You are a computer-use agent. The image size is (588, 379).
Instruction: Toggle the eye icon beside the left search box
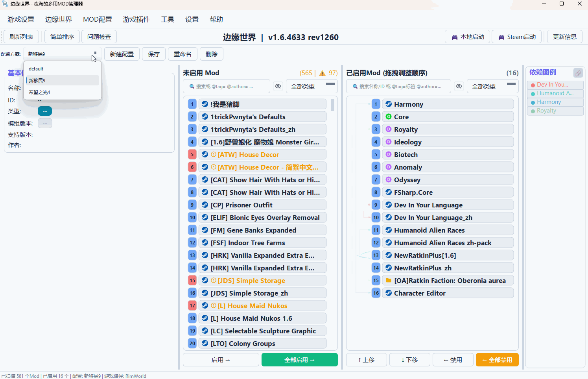(278, 86)
